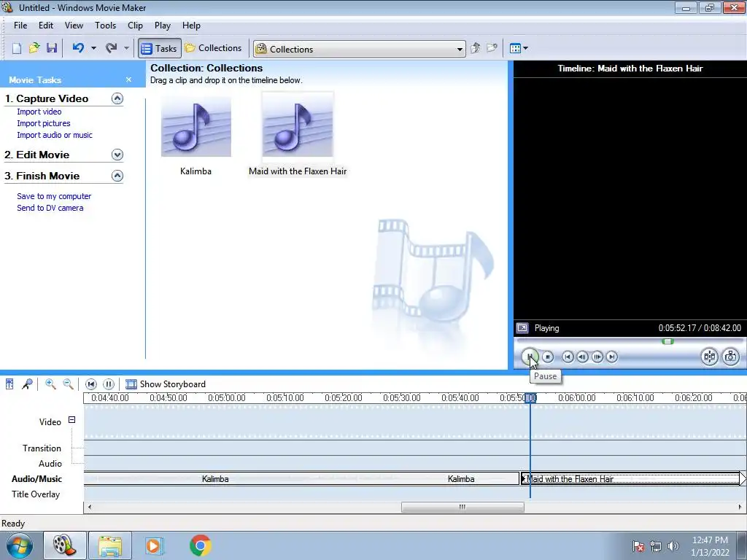Open the Collections location combo box

click(x=360, y=49)
